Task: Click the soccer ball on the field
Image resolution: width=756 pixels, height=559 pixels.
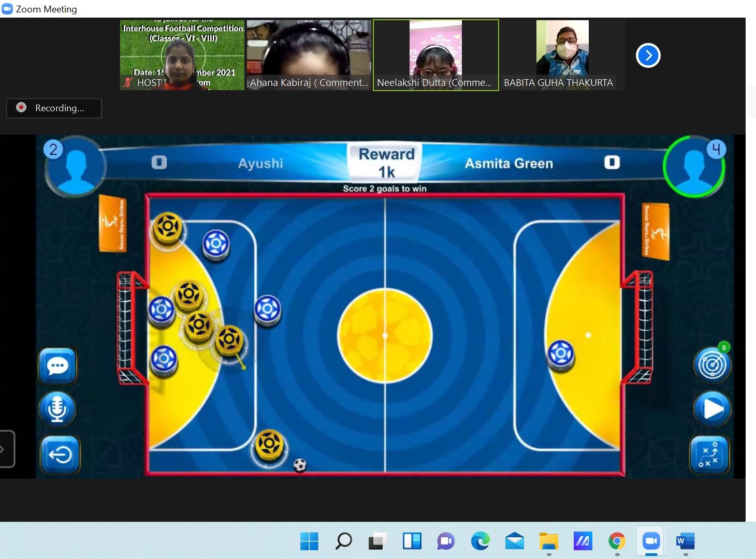Action: click(300, 465)
